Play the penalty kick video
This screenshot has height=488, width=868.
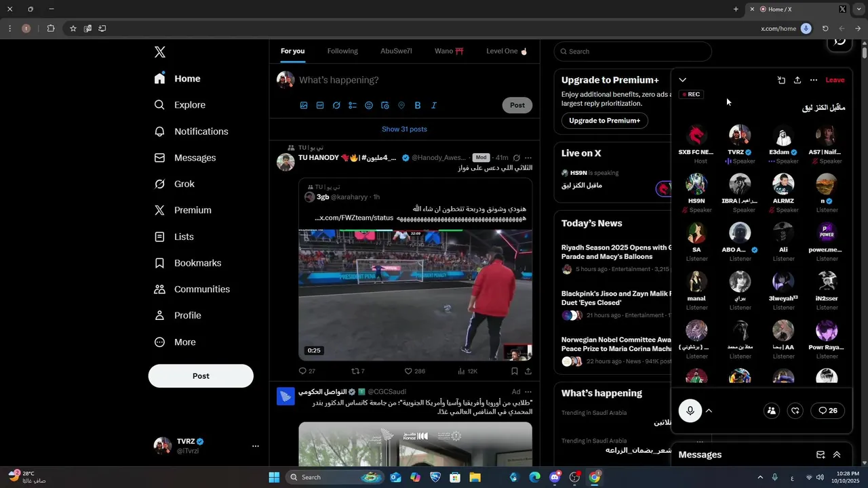click(x=415, y=295)
